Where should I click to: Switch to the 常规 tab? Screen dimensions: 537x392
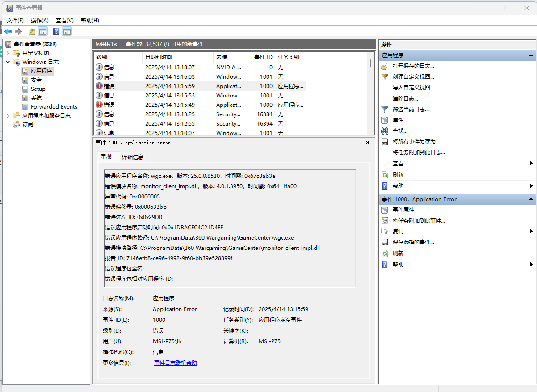coord(106,156)
